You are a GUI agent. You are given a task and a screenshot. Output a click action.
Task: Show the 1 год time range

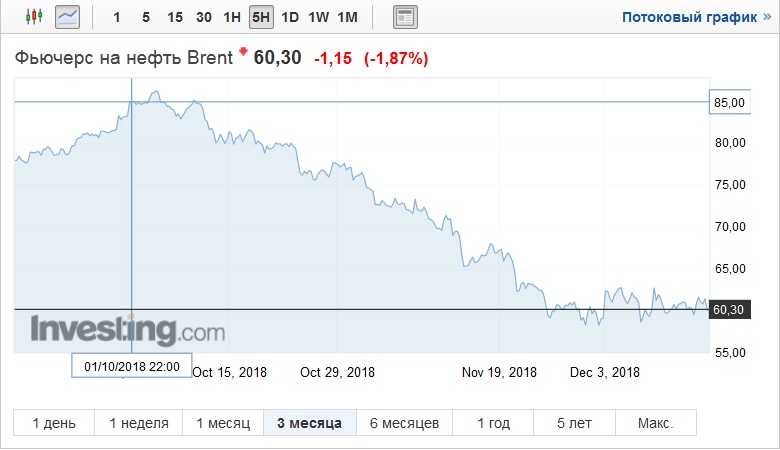tap(493, 423)
